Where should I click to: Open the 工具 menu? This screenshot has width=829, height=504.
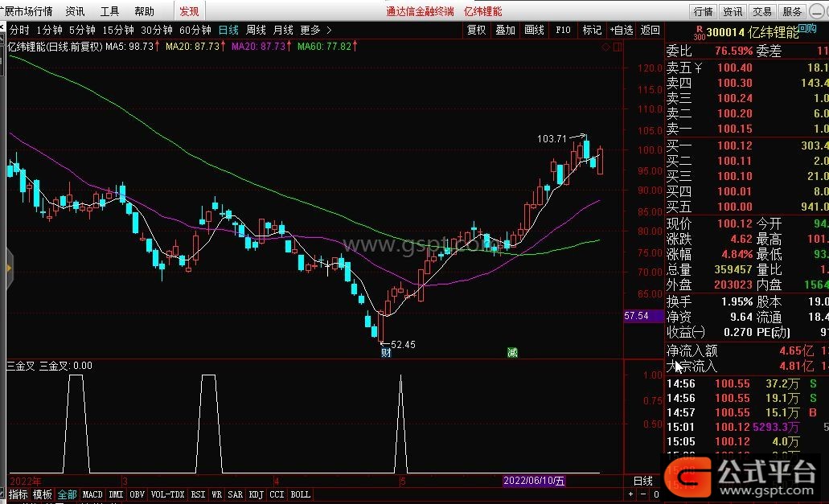click(x=109, y=11)
